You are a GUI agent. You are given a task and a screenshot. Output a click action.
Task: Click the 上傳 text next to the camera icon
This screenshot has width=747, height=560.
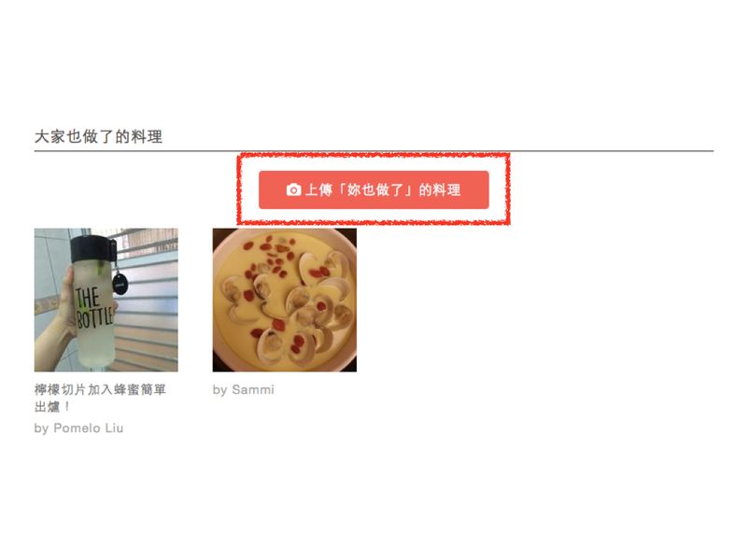coord(318,189)
